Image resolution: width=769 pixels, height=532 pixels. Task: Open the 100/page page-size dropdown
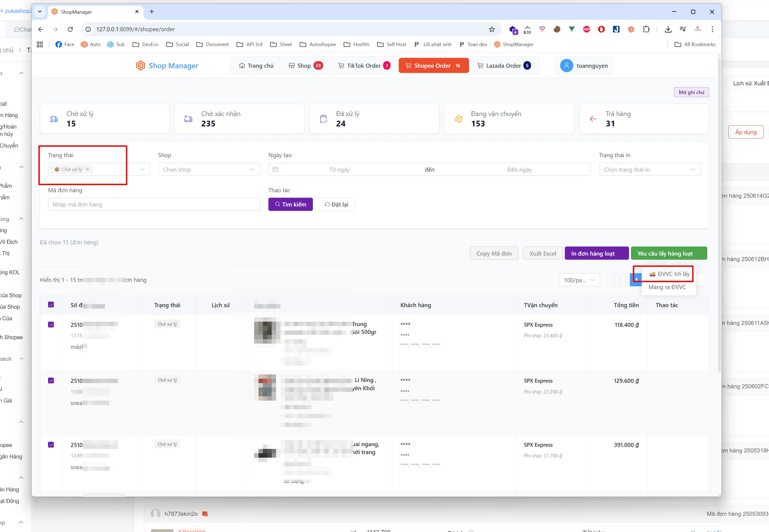(x=579, y=280)
